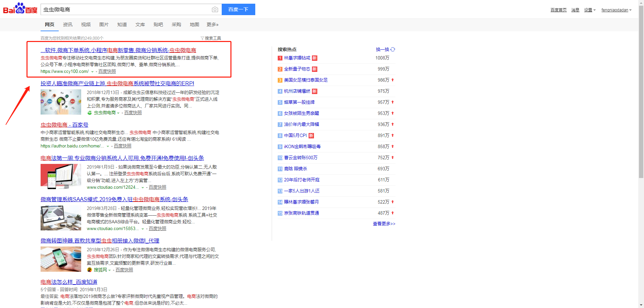Open first result 虫虫微电商 title link
The image size is (644, 308).
(x=118, y=50)
